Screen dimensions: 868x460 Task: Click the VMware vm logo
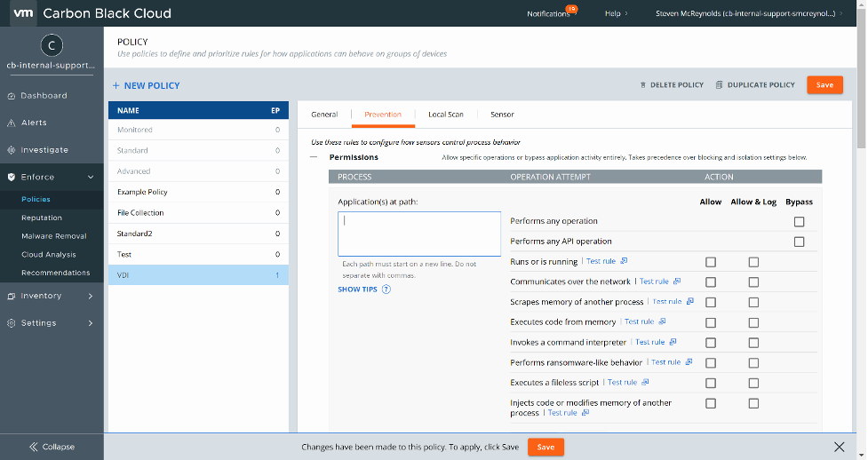click(x=23, y=12)
